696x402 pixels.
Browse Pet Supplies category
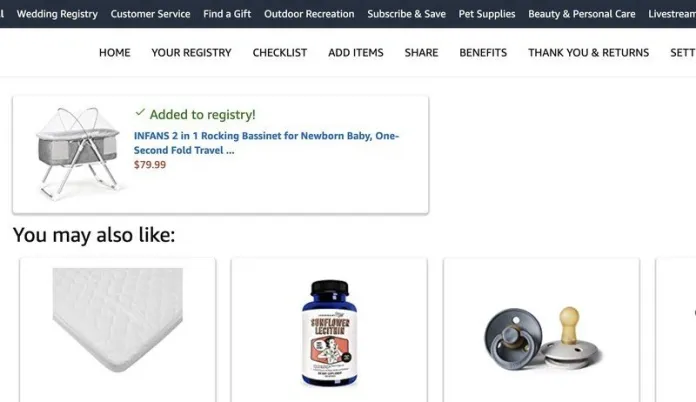pos(487,14)
